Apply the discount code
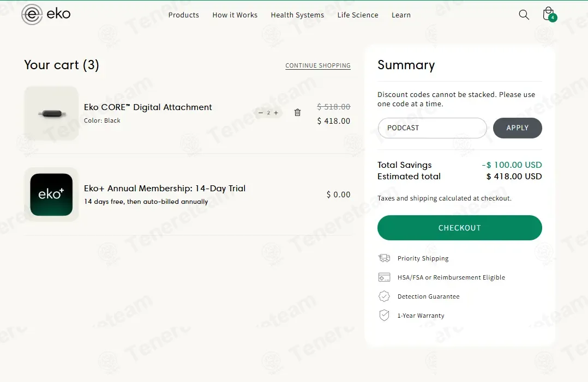 518,128
